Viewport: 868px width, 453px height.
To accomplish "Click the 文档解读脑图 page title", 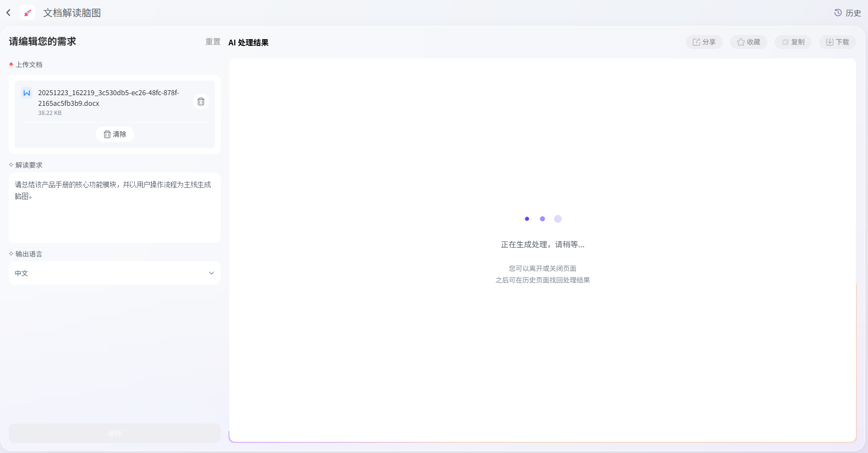I will pyautogui.click(x=72, y=13).
